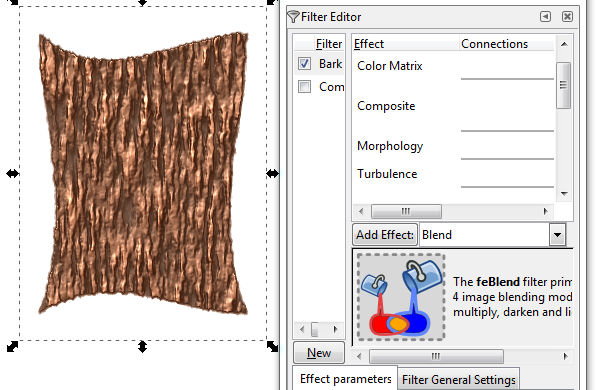Screen dimensions: 600x390
Task: Click the effect list horizontal scrollbar thumb
Action: (406, 211)
